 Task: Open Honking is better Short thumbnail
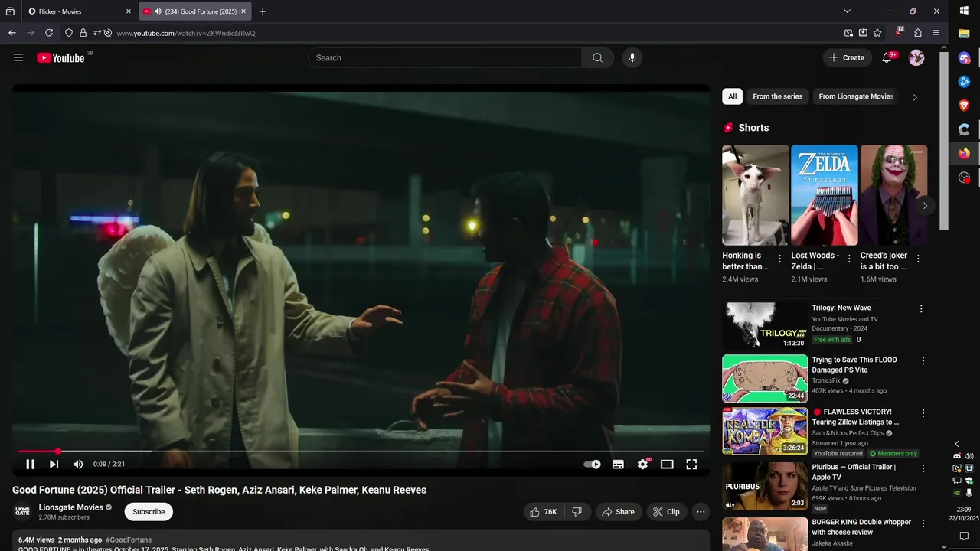[x=755, y=195]
